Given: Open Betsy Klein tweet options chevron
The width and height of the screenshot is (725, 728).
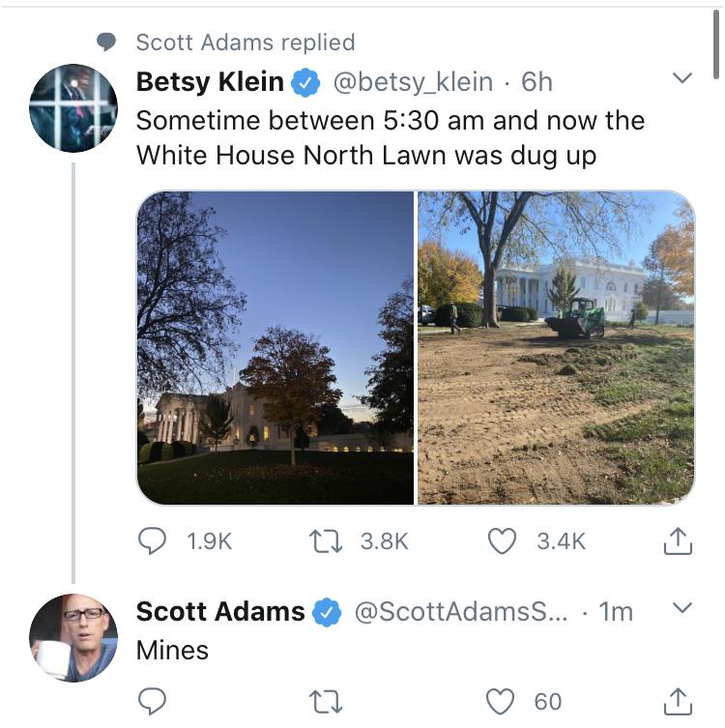Looking at the screenshot, I should tap(681, 78).
